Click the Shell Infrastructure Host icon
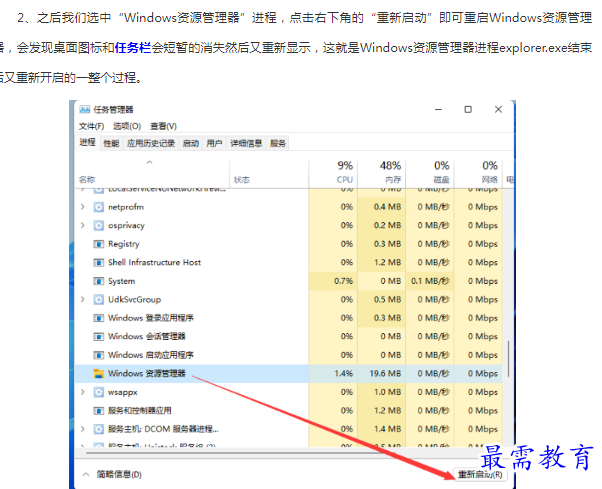The height and width of the screenshot is (489, 602). (99, 263)
